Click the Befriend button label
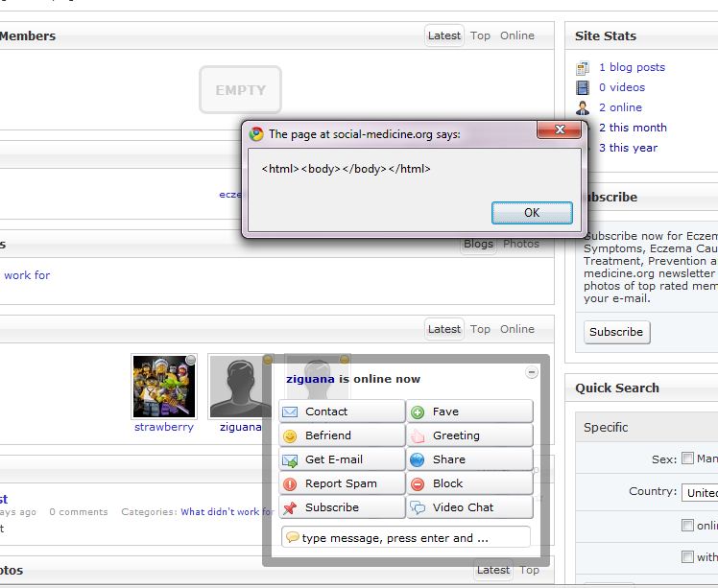718x588 pixels. point(328,435)
